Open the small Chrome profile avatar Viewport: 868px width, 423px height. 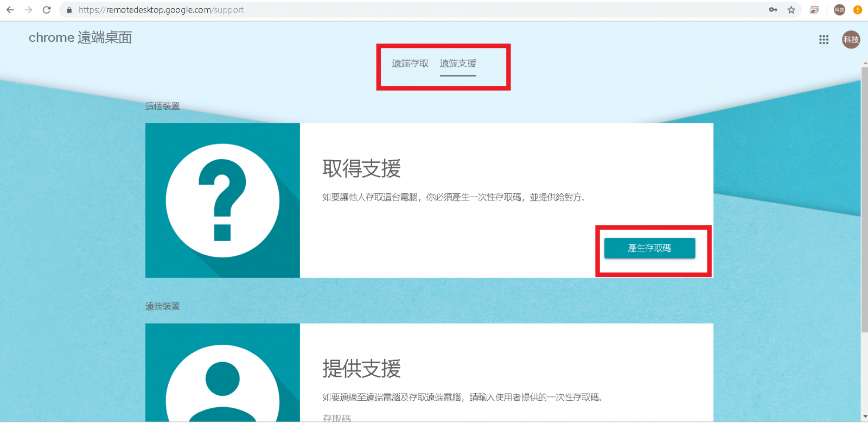click(x=840, y=10)
